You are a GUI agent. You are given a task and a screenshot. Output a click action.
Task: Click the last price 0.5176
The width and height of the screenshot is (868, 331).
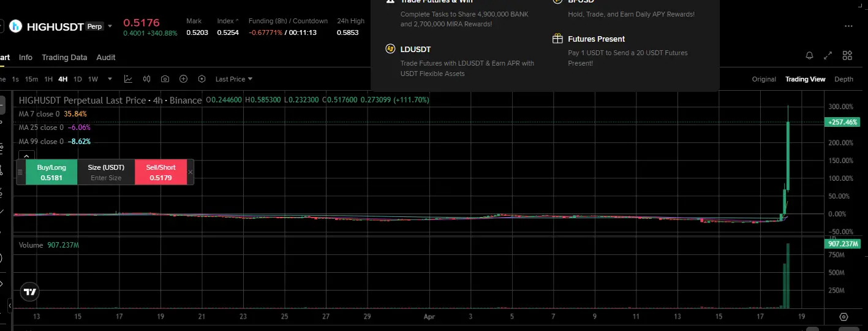point(142,23)
